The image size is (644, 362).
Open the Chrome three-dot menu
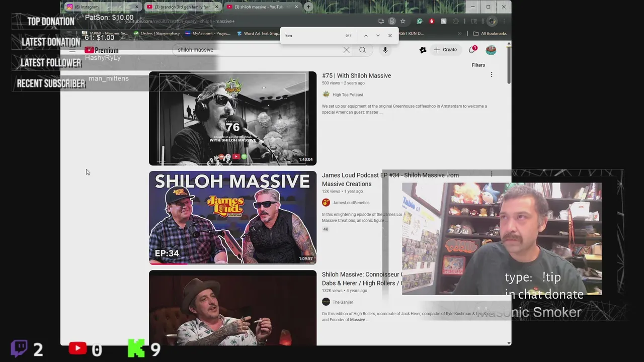click(504, 21)
